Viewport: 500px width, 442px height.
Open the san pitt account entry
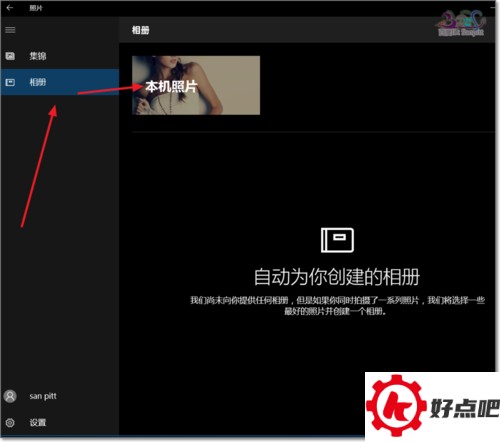pyautogui.click(x=60, y=396)
